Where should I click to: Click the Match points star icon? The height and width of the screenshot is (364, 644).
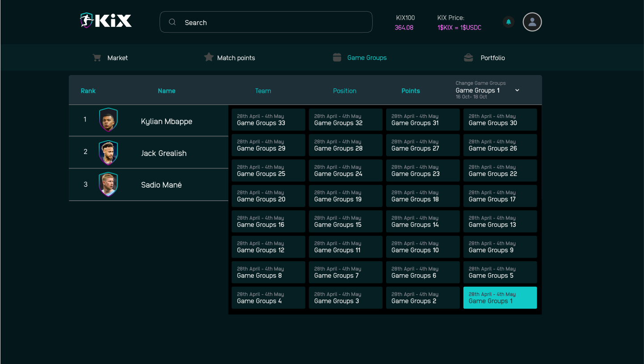(x=209, y=57)
